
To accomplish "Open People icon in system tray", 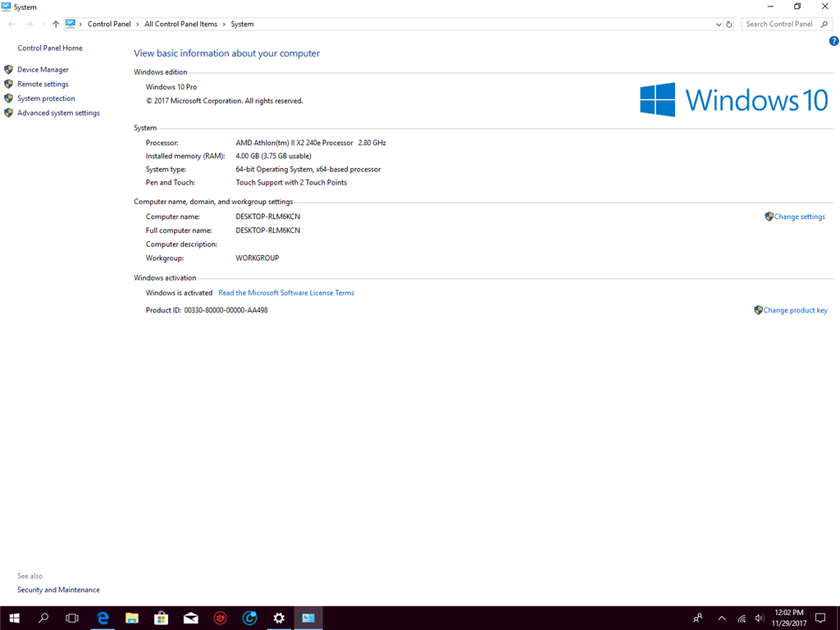I will [x=698, y=619].
